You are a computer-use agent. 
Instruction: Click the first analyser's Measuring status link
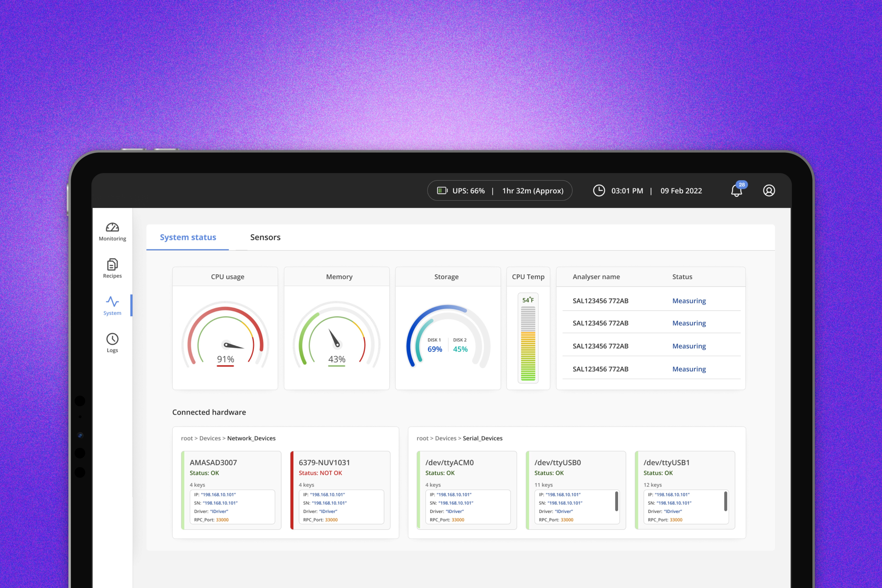(689, 301)
